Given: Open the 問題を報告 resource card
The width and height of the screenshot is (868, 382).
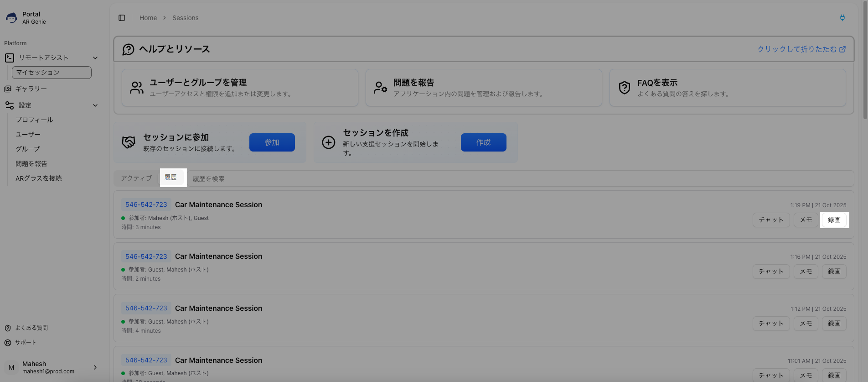Looking at the screenshot, I should point(483,88).
